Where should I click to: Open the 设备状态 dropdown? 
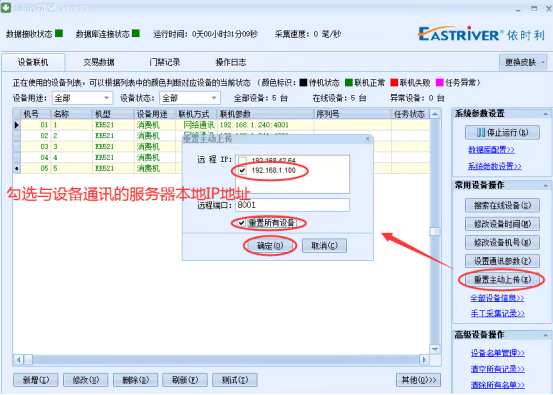[x=214, y=98]
